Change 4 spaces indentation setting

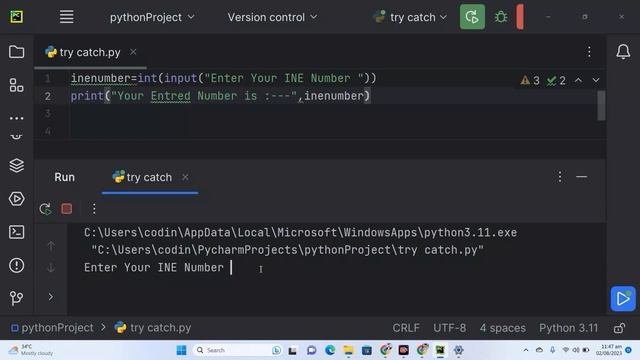coord(502,328)
